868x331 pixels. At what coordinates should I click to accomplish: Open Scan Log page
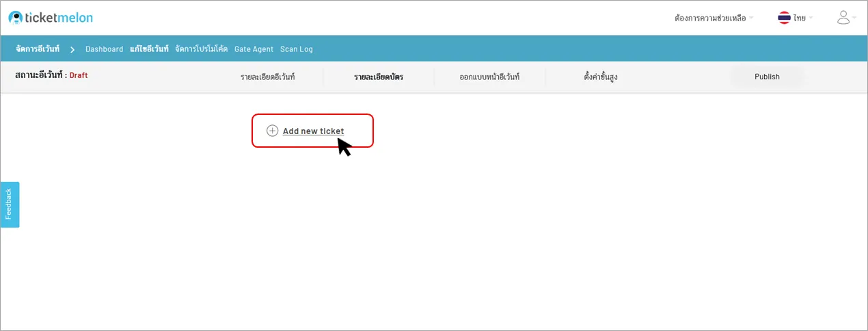point(297,49)
